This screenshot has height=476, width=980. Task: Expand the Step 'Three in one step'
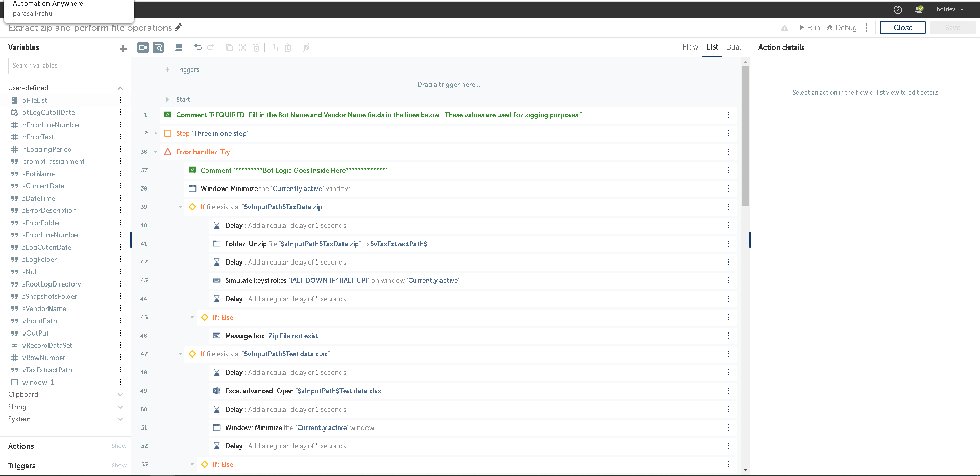click(x=156, y=133)
